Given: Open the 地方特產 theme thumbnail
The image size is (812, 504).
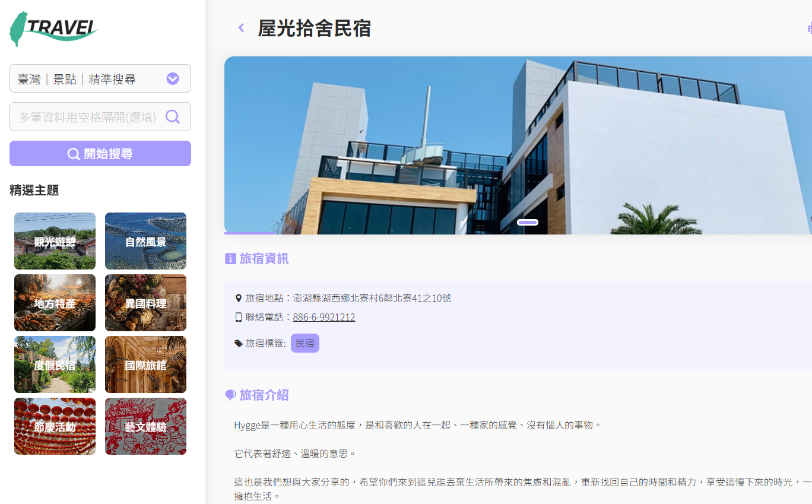Looking at the screenshot, I should [x=55, y=303].
